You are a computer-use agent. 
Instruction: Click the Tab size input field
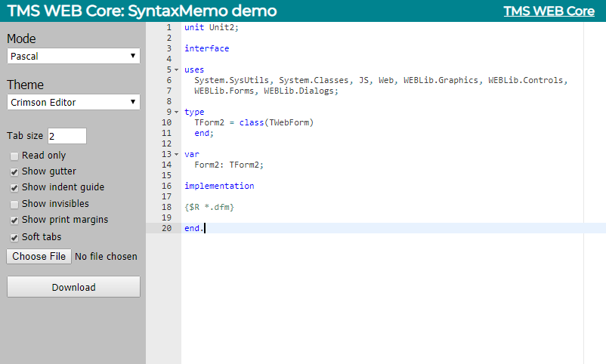tap(67, 136)
